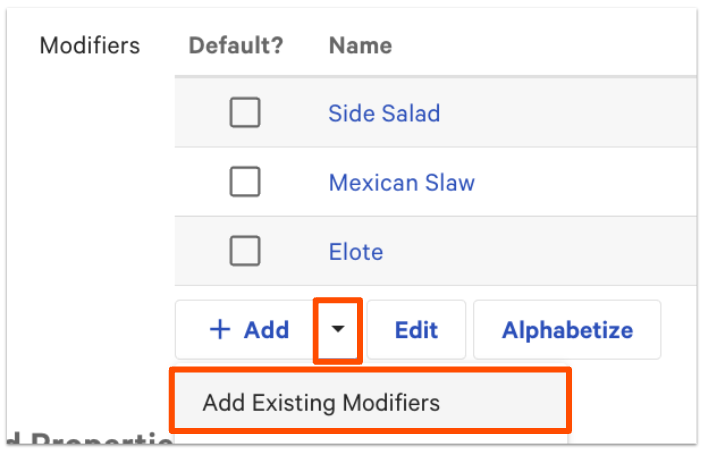Select the Modifiers section label
The image size is (703, 449).
[90, 45]
